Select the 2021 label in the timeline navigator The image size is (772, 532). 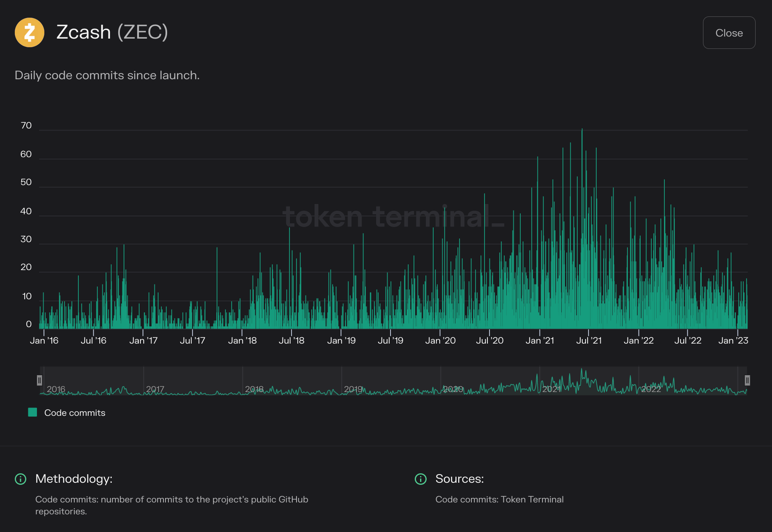[x=551, y=389]
